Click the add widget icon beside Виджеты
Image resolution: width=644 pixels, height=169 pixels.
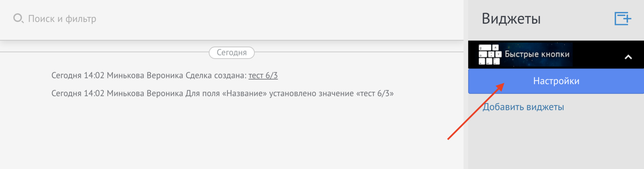(x=623, y=18)
